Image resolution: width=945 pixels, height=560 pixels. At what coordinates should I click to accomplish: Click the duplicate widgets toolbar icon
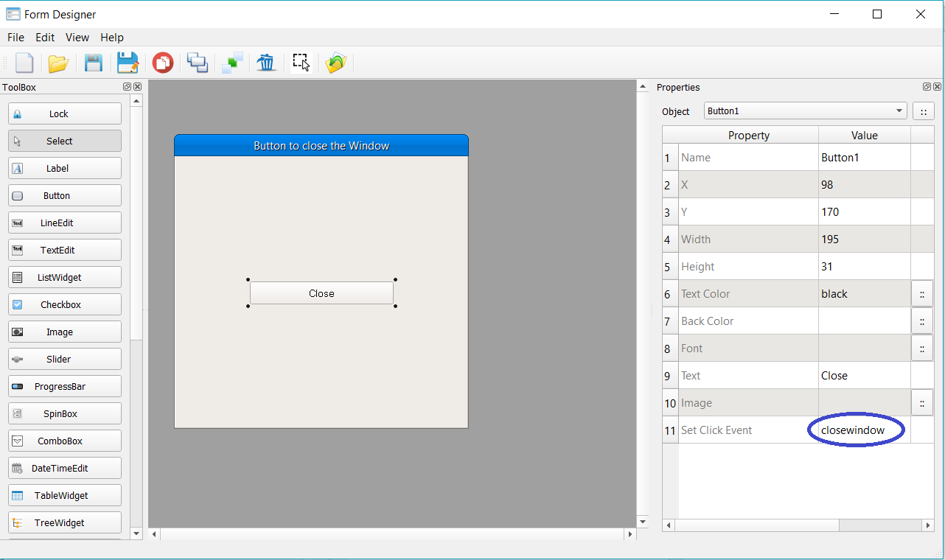(197, 63)
